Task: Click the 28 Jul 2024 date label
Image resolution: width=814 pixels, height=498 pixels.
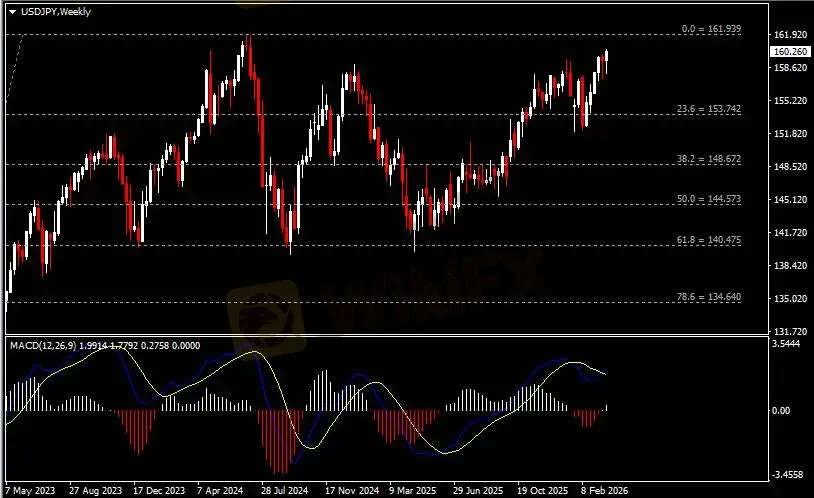Action: point(284,490)
